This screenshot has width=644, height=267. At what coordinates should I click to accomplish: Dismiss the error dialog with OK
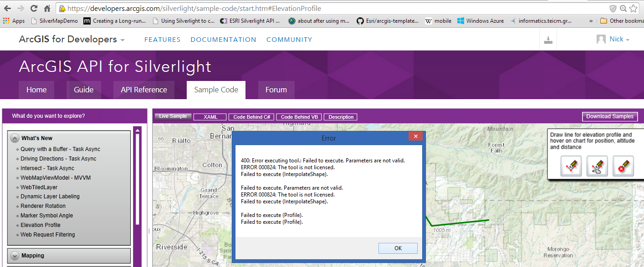398,248
